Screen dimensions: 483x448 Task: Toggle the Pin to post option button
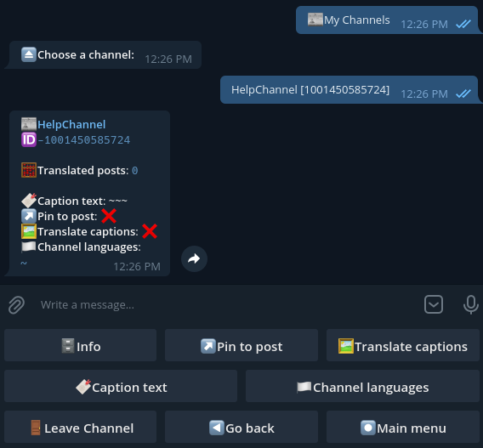click(x=241, y=345)
